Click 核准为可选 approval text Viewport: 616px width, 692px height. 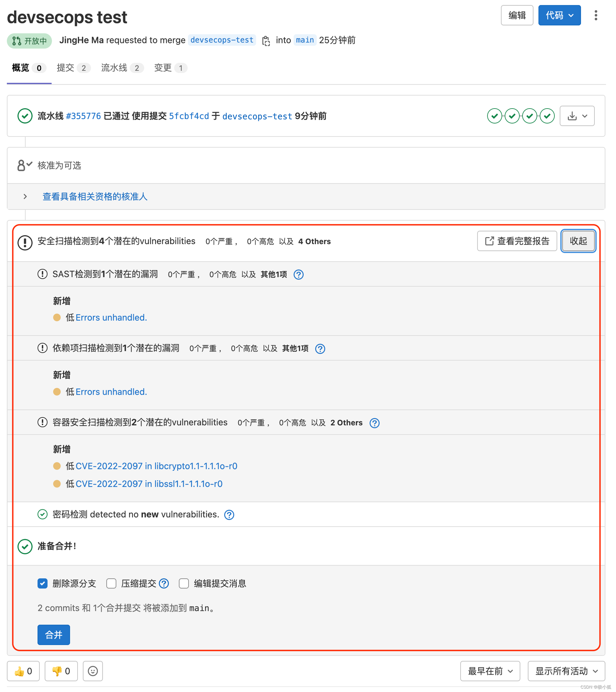coord(59,165)
